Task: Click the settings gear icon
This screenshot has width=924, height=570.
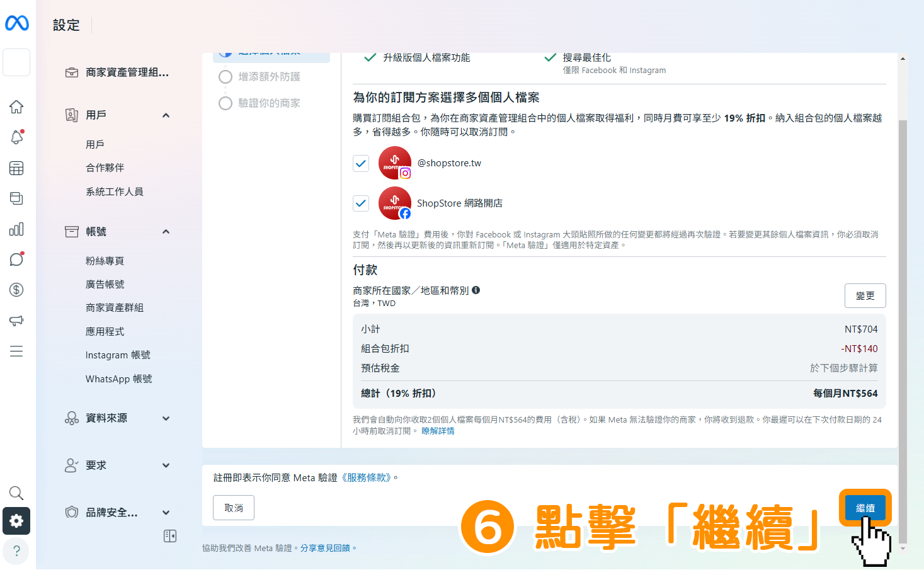Action: click(16, 521)
